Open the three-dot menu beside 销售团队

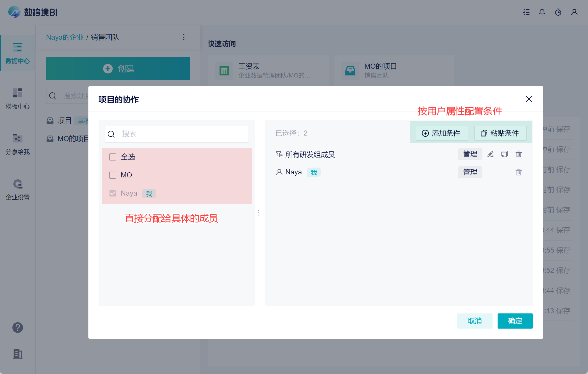point(184,37)
